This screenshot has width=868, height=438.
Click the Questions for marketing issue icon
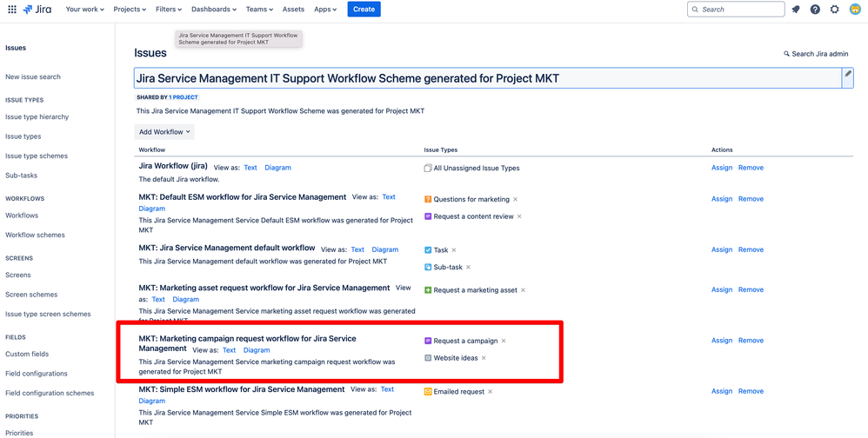point(428,199)
